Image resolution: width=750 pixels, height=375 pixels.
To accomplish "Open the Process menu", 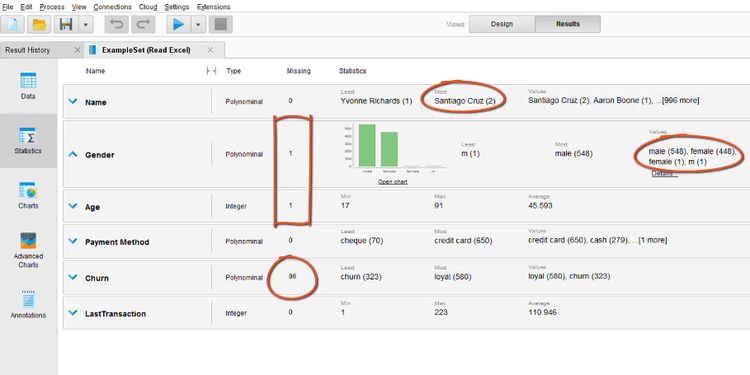I will (52, 7).
